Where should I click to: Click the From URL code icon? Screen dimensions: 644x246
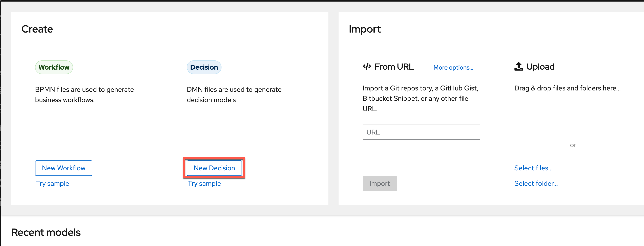(367, 66)
